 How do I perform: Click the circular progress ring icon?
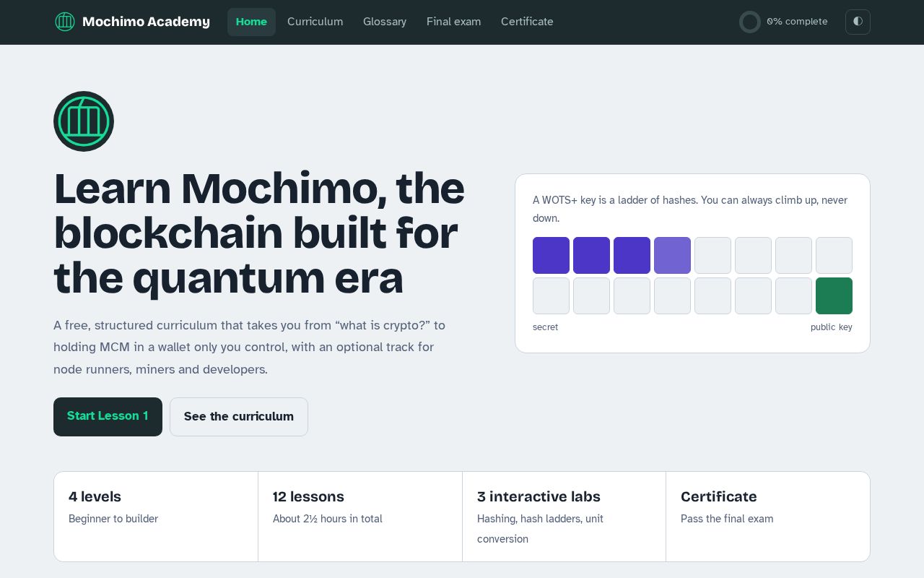click(x=750, y=22)
